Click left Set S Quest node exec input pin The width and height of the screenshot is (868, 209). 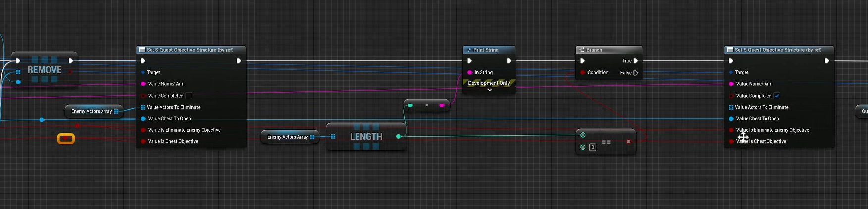click(x=143, y=61)
